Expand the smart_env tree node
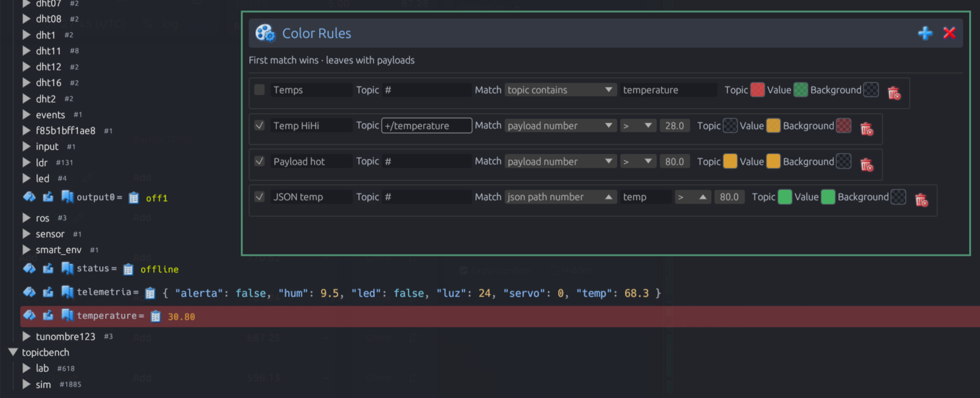Viewport: 980px width, 398px height. pyautogui.click(x=26, y=250)
